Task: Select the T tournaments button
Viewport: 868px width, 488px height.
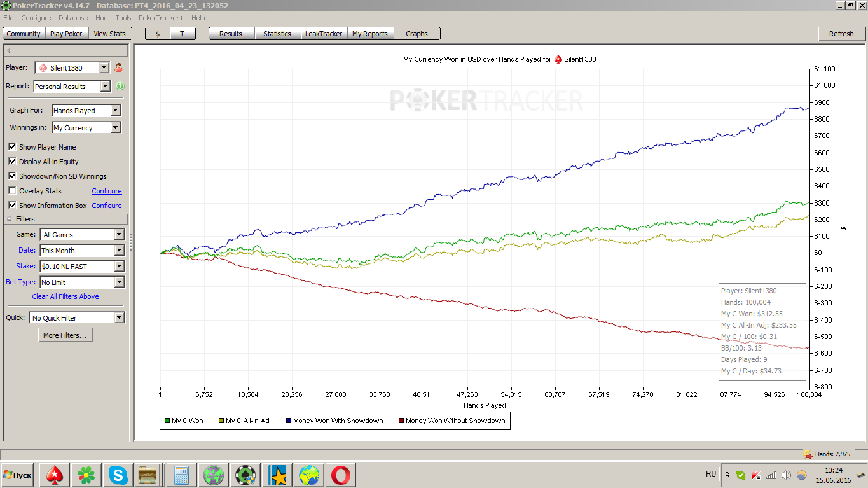Action: (183, 34)
